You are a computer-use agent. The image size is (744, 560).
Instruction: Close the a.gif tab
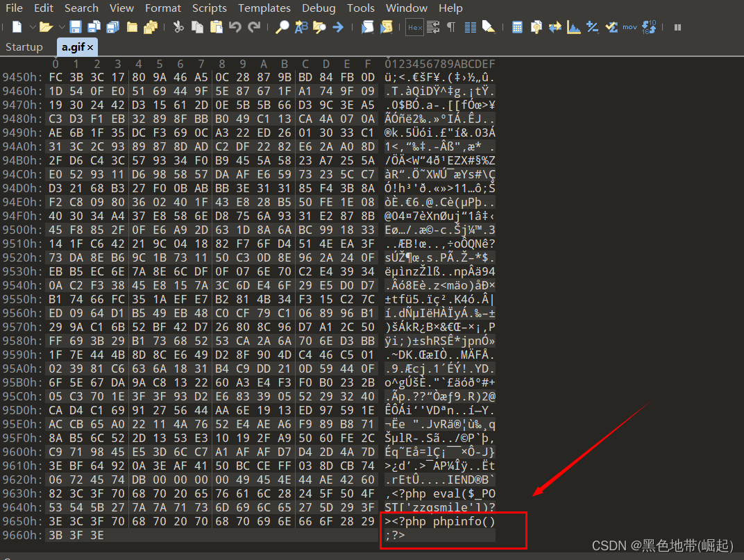[x=90, y=47]
